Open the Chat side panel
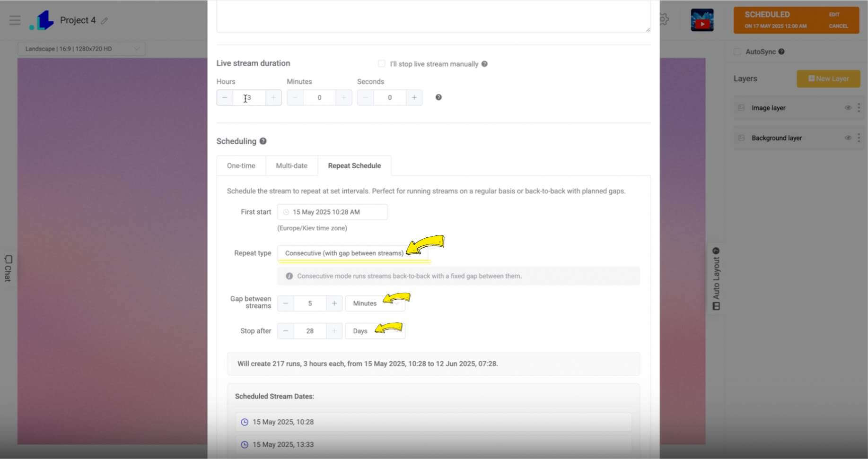The height and width of the screenshot is (459, 868). click(x=8, y=268)
